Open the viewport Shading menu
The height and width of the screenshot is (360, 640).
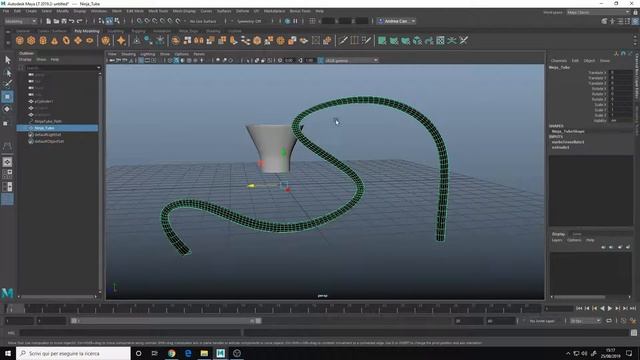(129, 54)
